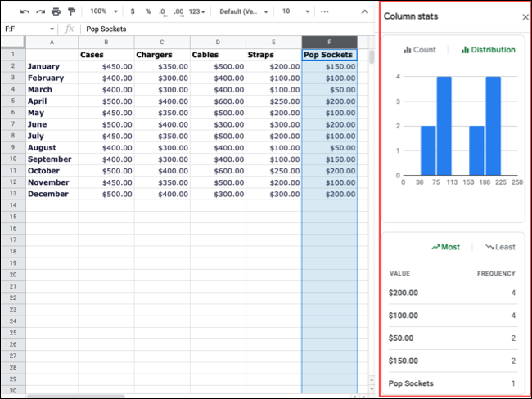
Task: Close the Column stats panel
Action: (x=525, y=17)
